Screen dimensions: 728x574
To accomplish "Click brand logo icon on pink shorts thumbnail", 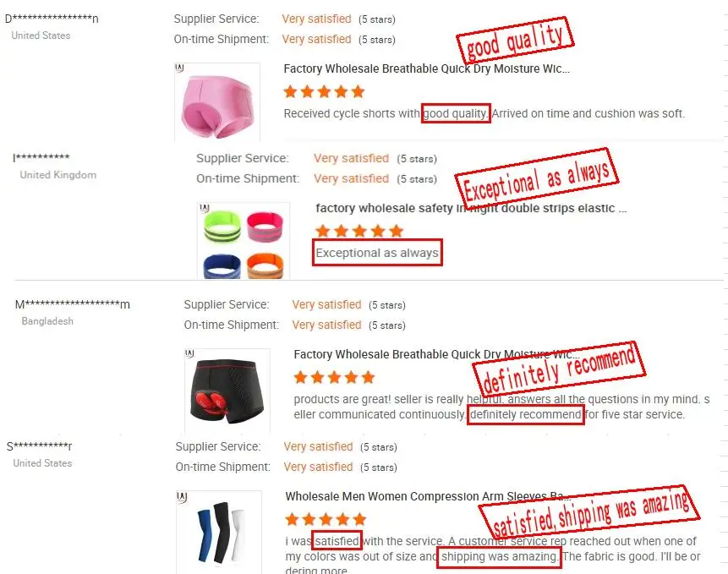I will 180,68.
